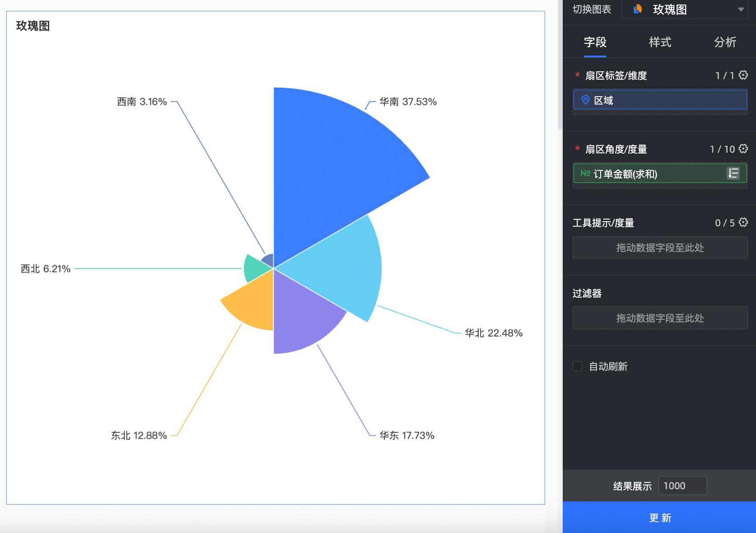756x533 pixels.
Task: Click the 切换图表 label
Action: 592,9
